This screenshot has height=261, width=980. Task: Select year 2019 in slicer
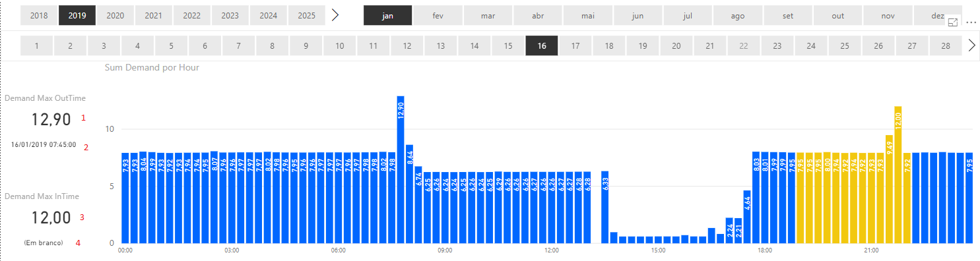(77, 15)
